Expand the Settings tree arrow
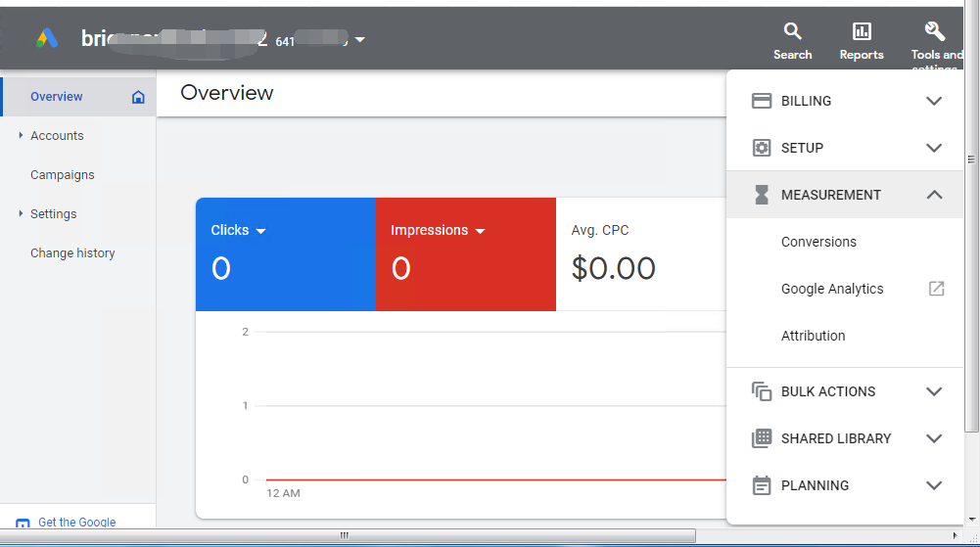Image resolution: width=980 pixels, height=547 pixels. [21, 213]
